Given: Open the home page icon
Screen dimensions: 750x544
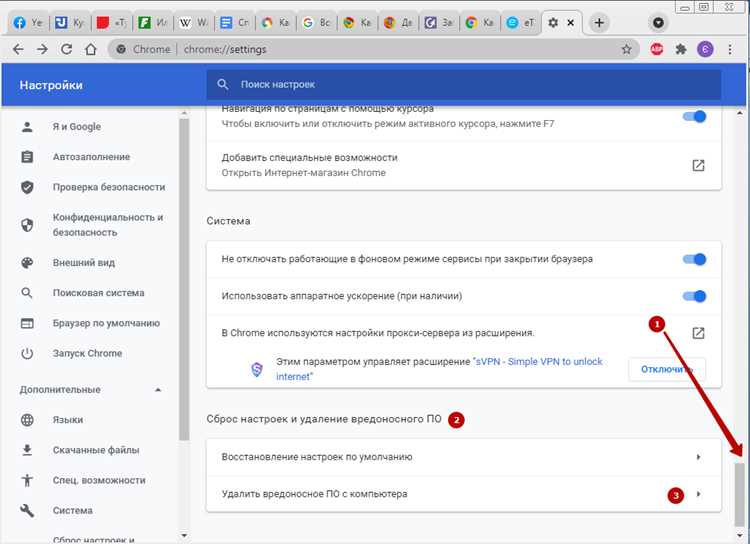Looking at the screenshot, I should coord(91,49).
